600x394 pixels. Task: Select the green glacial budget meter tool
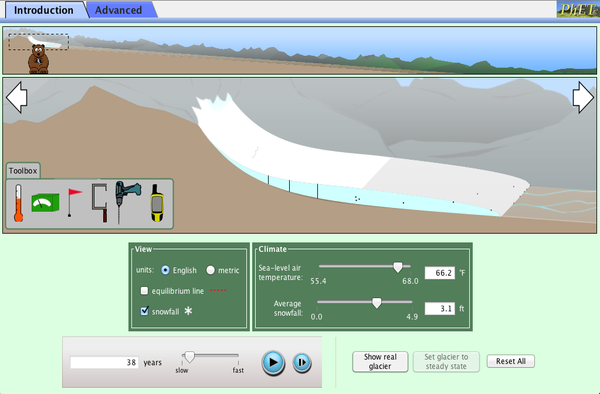coord(45,203)
